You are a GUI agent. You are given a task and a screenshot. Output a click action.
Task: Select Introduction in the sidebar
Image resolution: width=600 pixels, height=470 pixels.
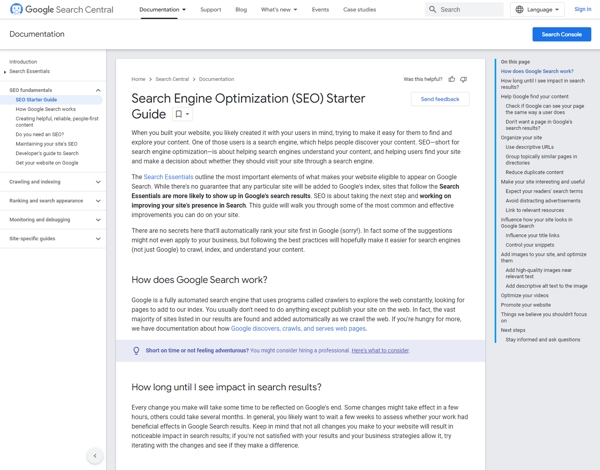[23, 62]
